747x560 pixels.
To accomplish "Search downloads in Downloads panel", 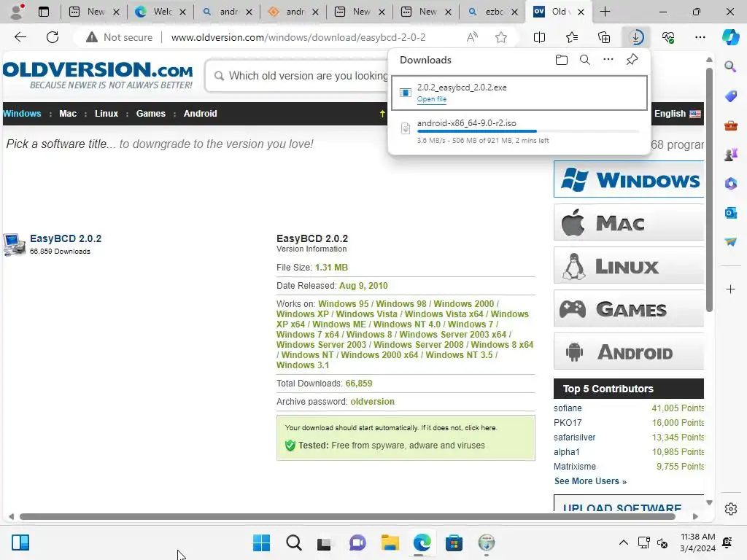I will coord(585,60).
